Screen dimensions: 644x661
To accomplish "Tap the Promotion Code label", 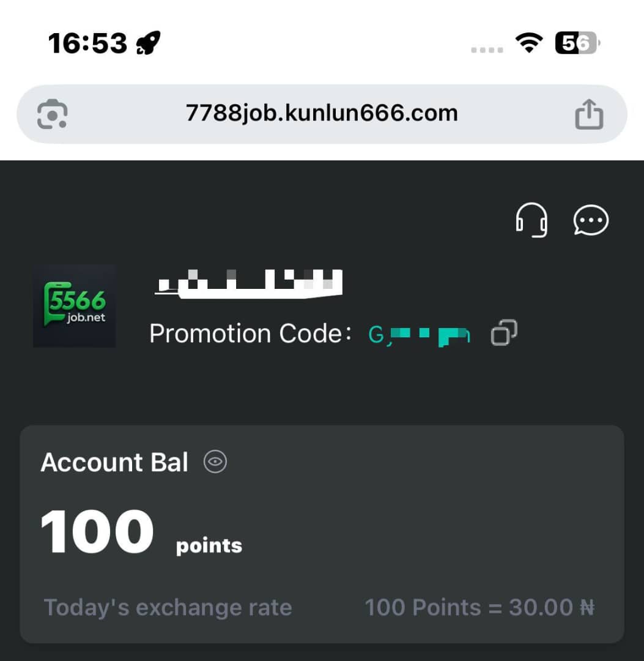I will coord(250,334).
